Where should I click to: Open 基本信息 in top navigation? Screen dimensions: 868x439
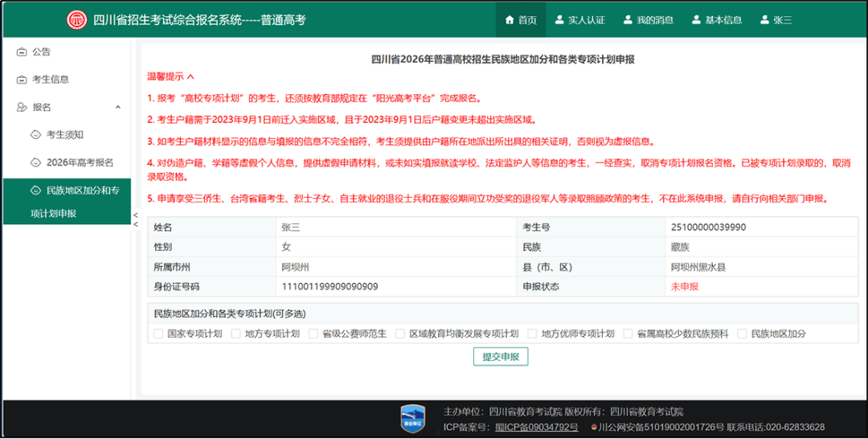(717, 20)
